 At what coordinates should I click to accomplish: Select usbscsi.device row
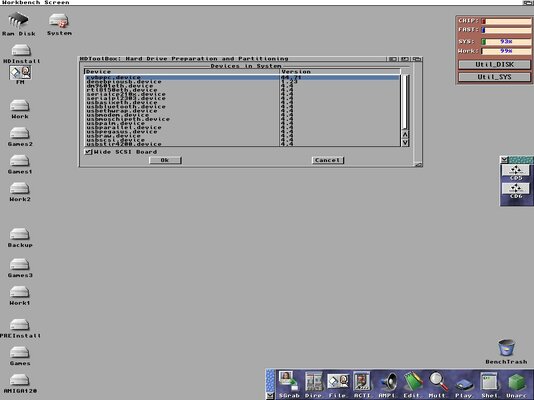[242, 140]
